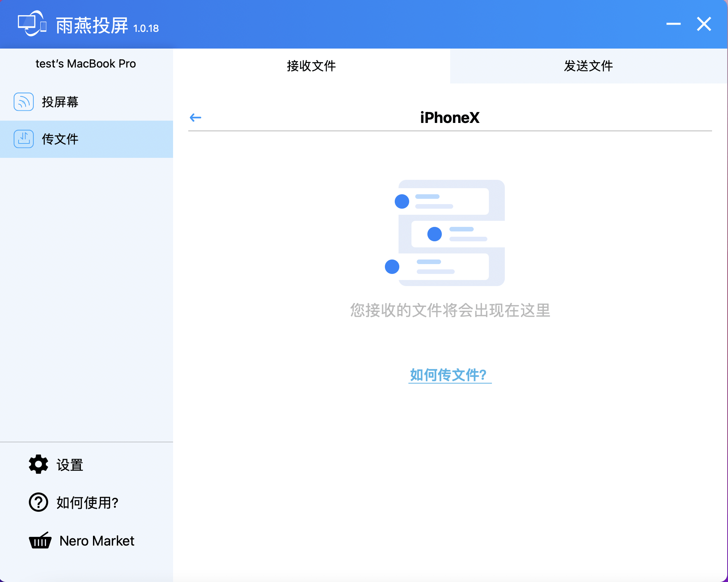Close the 雨燕投屏 window

(704, 24)
